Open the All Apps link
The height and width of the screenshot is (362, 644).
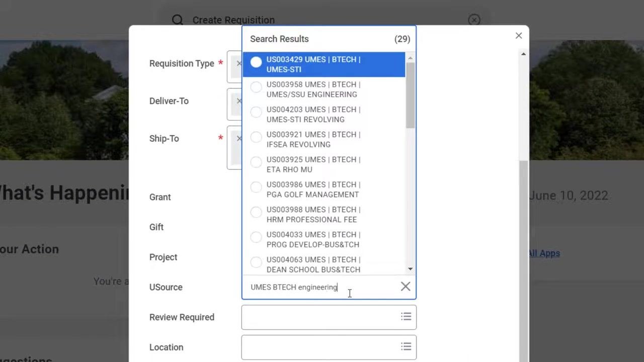pos(544,253)
